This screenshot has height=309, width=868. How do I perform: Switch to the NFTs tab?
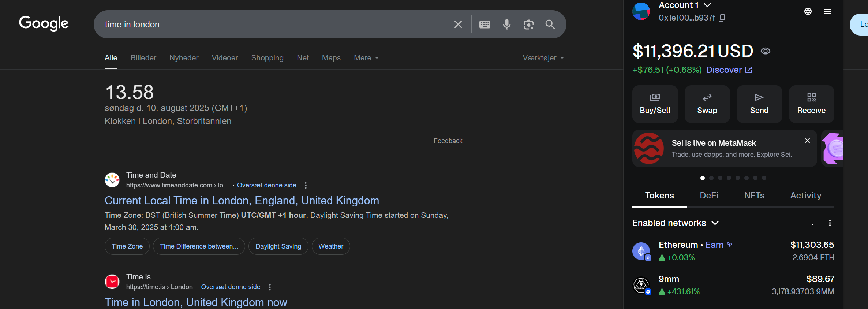click(x=754, y=196)
